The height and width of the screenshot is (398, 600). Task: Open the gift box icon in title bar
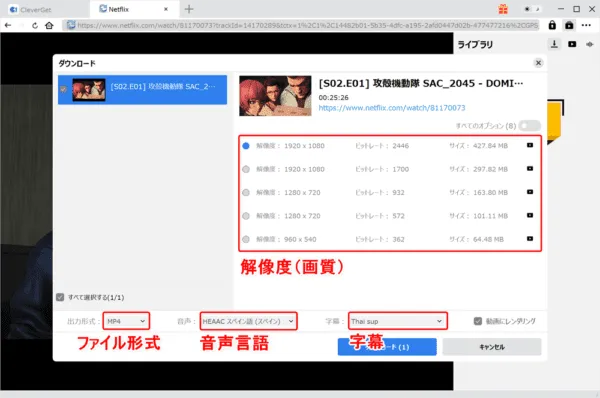coord(503,9)
